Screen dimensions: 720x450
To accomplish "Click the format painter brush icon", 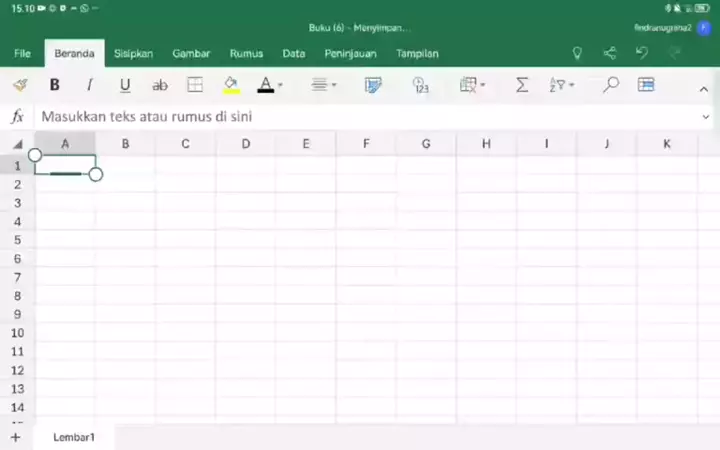I will point(20,86).
